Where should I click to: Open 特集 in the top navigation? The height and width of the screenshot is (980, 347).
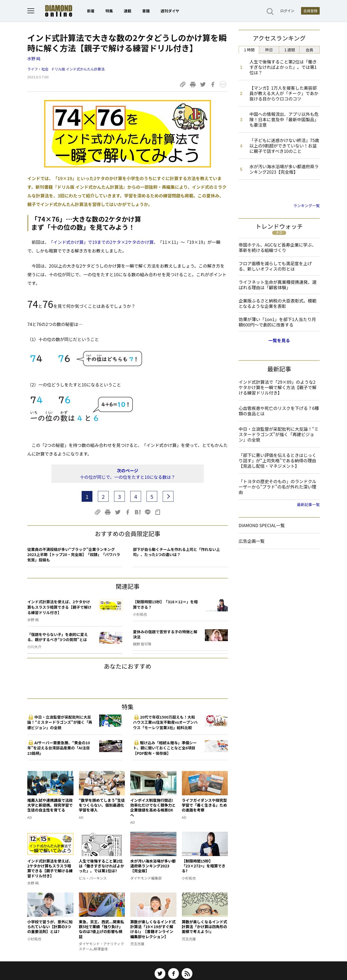(x=109, y=11)
